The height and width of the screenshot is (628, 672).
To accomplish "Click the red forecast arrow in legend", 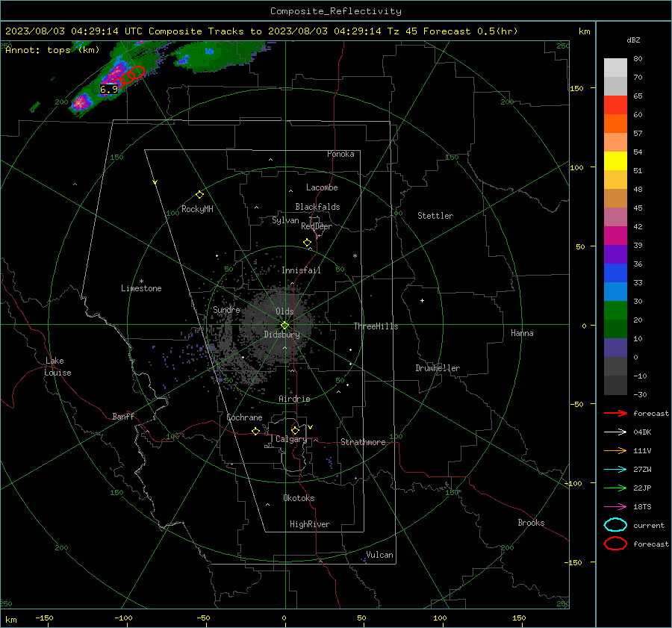I will click(615, 413).
